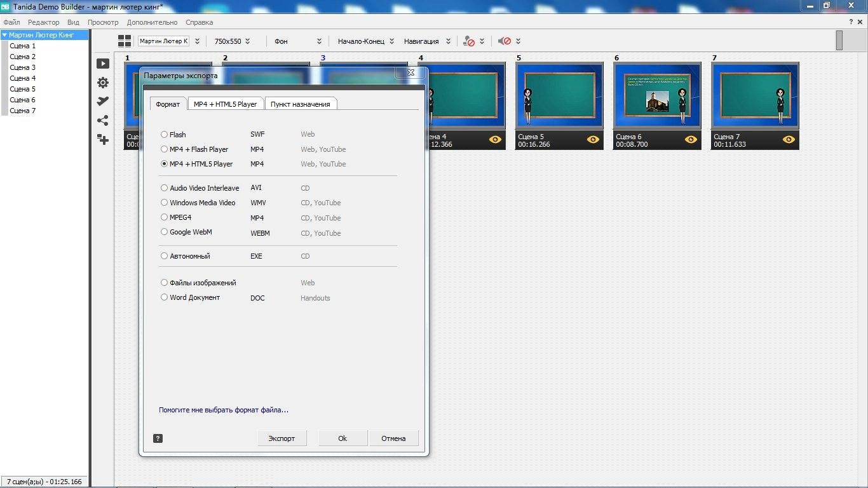The height and width of the screenshot is (488, 868).
Task: Open Помогите мне выбрать формат файла link
Action: [x=224, y=410]
